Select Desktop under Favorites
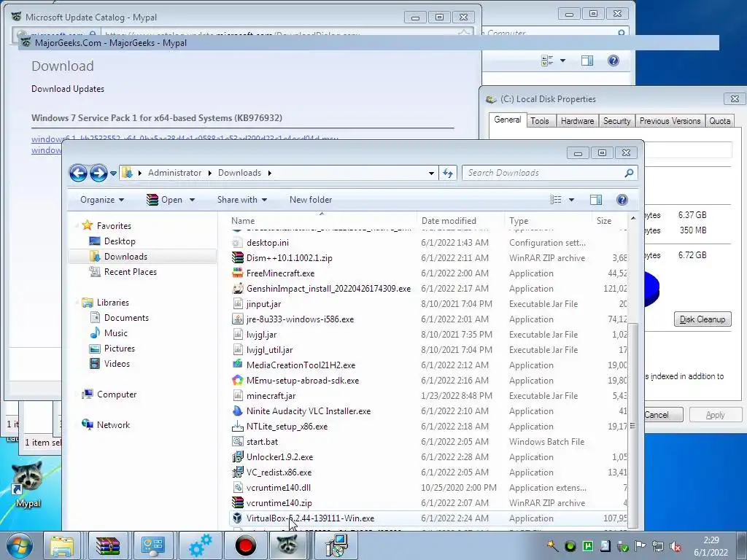The width and height of the screenshot is (747, 560). (x=120, y=241)
